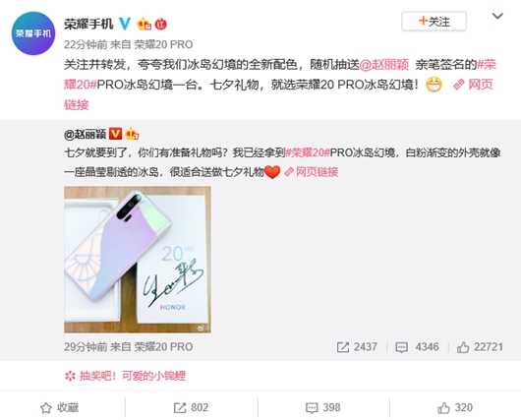Viewport: 521px width, 420px height.
Task: Click the orange V badge beside @赵丽颖
Action: coord(115,134)
